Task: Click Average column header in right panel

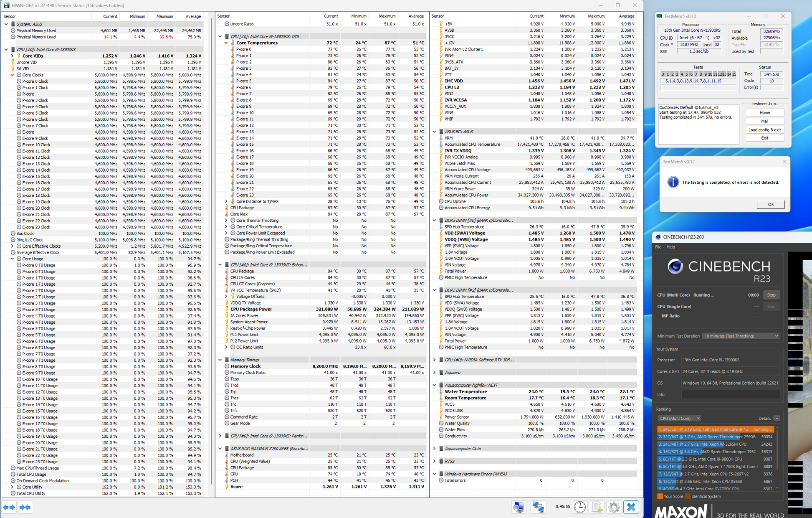Action: 626,16
